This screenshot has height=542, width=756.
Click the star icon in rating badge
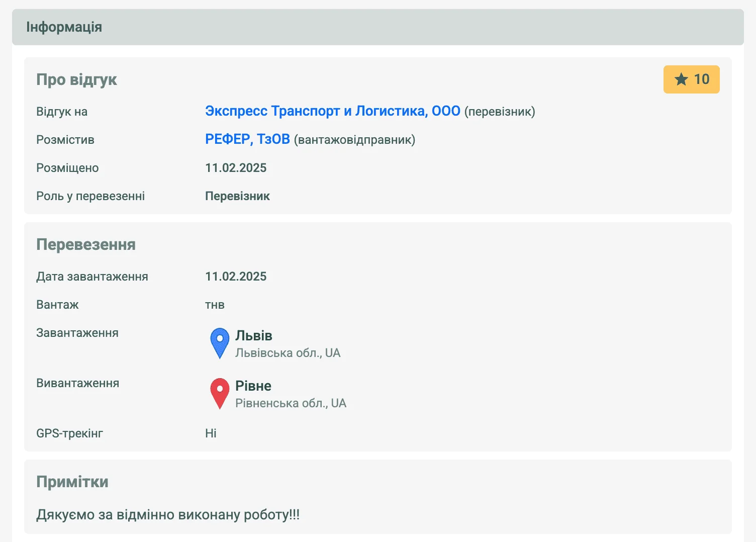coord(681,79)
